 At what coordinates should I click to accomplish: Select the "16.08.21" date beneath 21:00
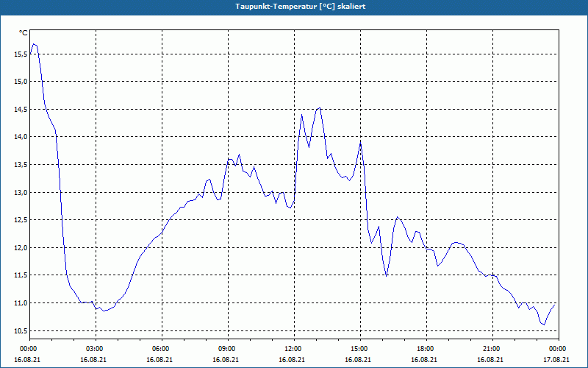pos(491,359)
